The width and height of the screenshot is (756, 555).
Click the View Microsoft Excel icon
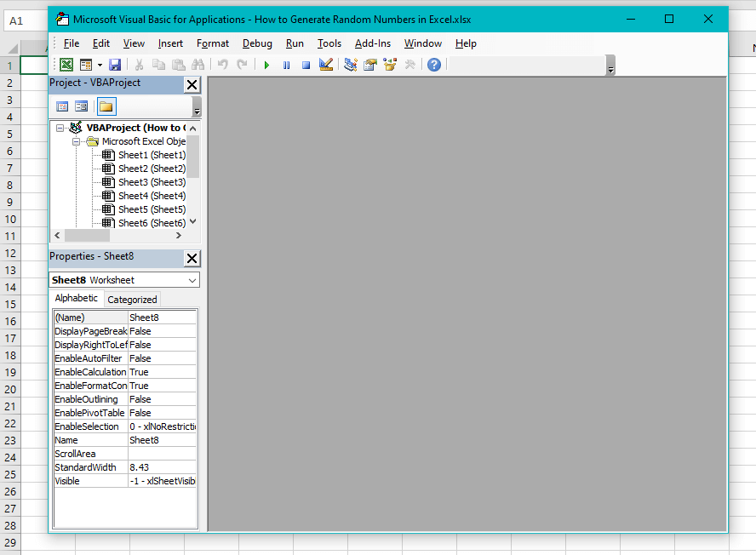pos(66,64)
